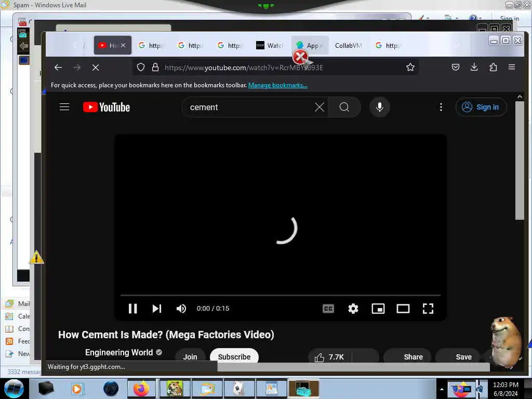The width and height of the screenshot is (532, 399).
Task: Go back with the Firefox back arrow
Action: tap(58, 68)
